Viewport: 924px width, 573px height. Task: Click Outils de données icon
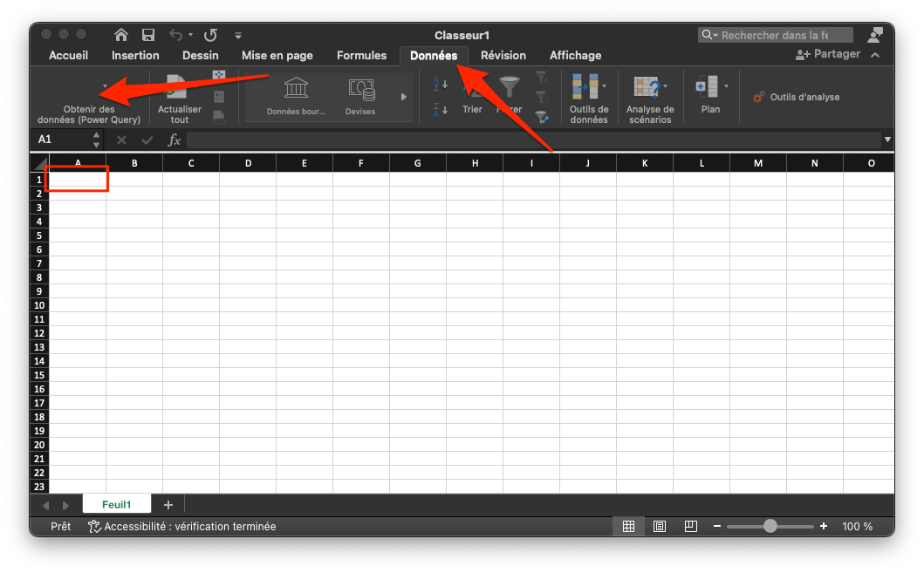[x=585, y=86]
